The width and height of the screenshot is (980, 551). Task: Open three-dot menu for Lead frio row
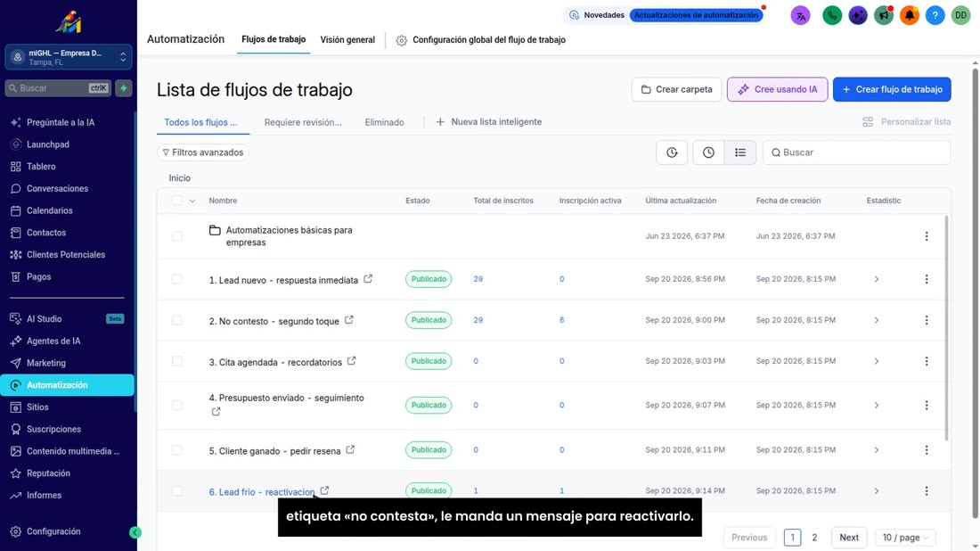pos(927,491)
